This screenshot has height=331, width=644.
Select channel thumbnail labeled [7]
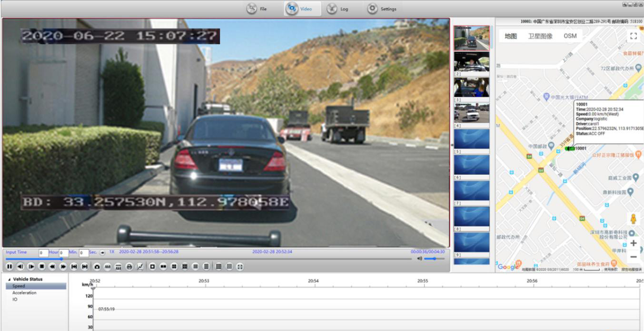[471, 190]
